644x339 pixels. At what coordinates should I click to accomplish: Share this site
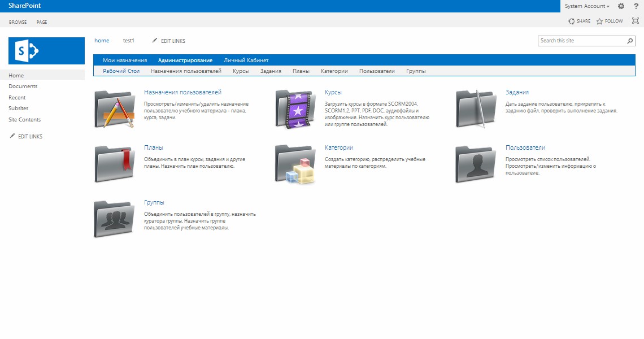coord(579,21)
